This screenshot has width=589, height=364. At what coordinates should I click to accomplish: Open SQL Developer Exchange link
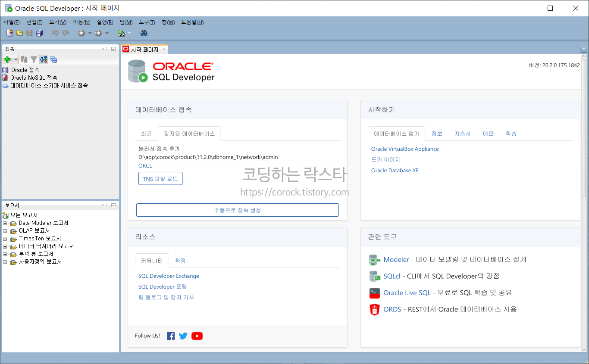tap(169, 276)
